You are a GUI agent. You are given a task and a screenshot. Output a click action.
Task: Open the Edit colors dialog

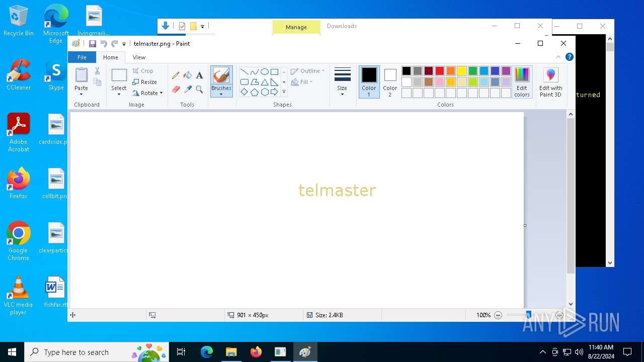coord(522,82)
